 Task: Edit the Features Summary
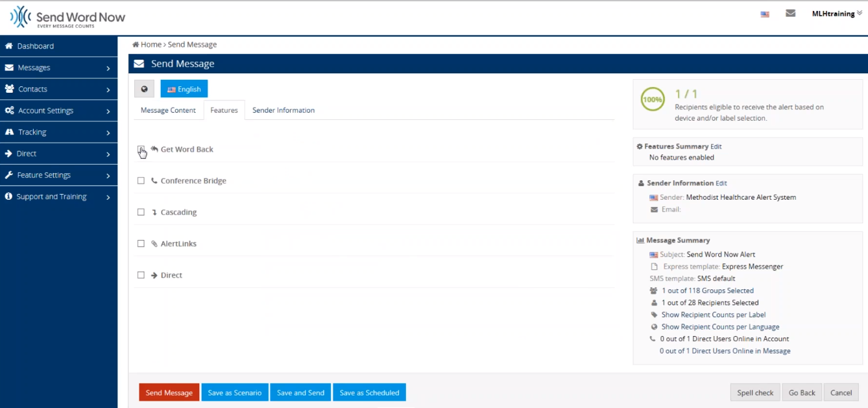716,147
